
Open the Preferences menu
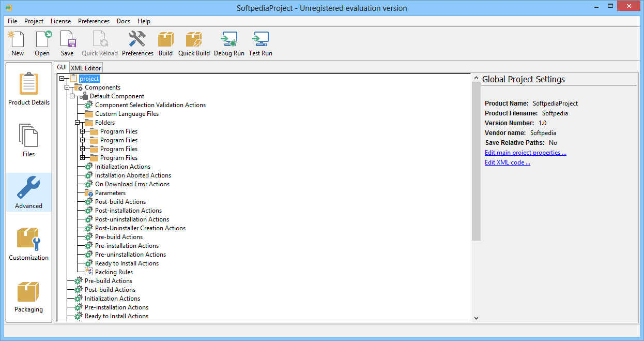pos(94,21)
